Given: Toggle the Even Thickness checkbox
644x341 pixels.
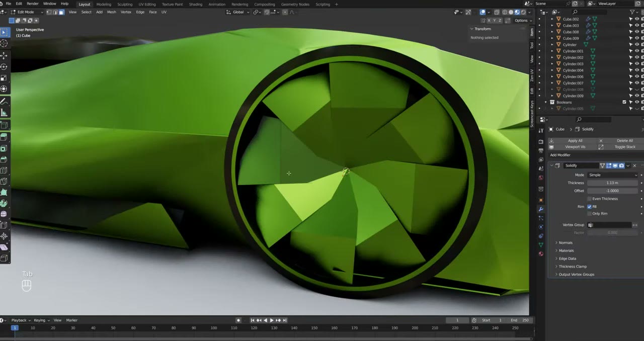Looking at the screenshot, I should [590, 199].
